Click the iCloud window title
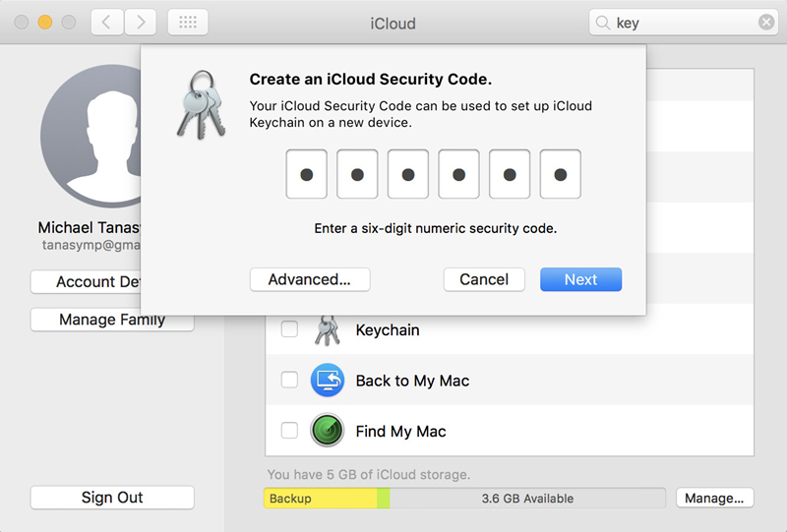Image resolution: width=787 pixels, height=532 pixels. click(x=393, y=24)
